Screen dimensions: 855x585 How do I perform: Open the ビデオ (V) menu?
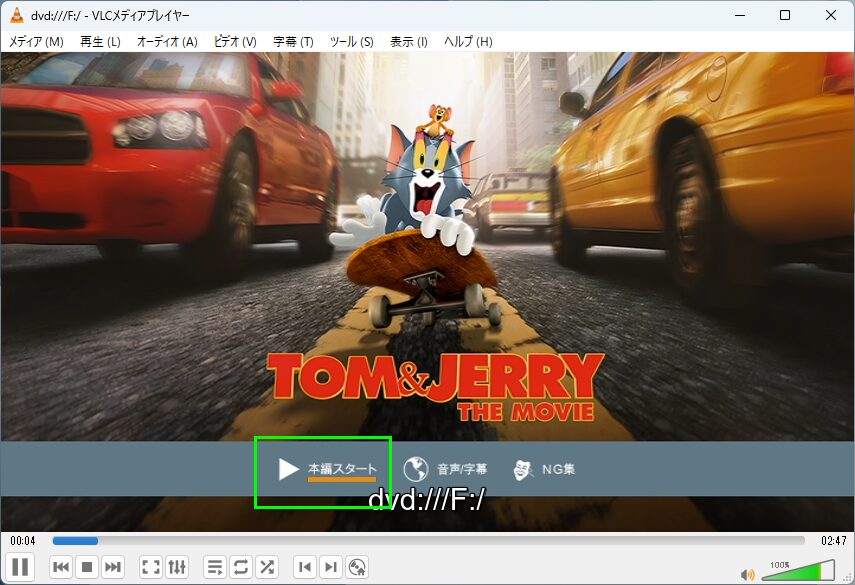235,41
